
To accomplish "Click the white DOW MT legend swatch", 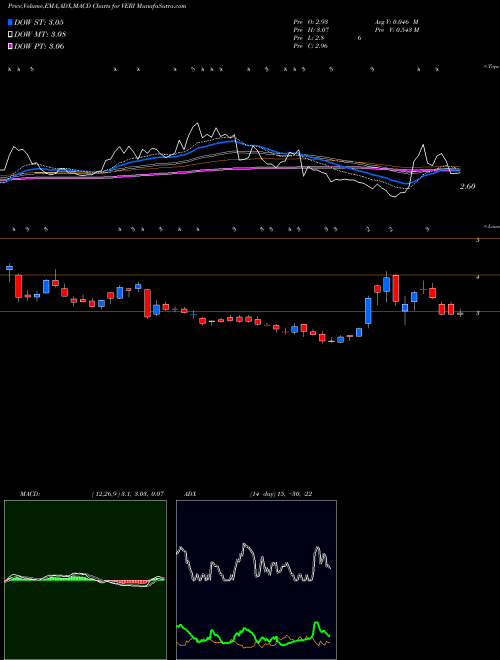I will [x=11, y=35].
